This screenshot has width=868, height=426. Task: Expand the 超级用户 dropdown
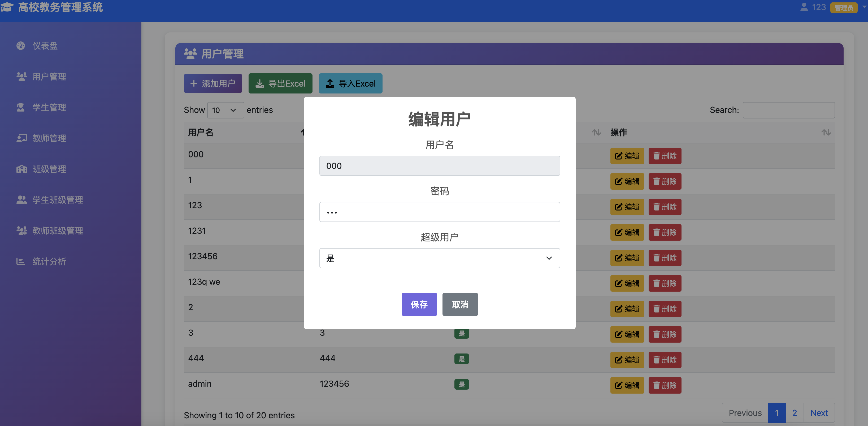(439, 258)
